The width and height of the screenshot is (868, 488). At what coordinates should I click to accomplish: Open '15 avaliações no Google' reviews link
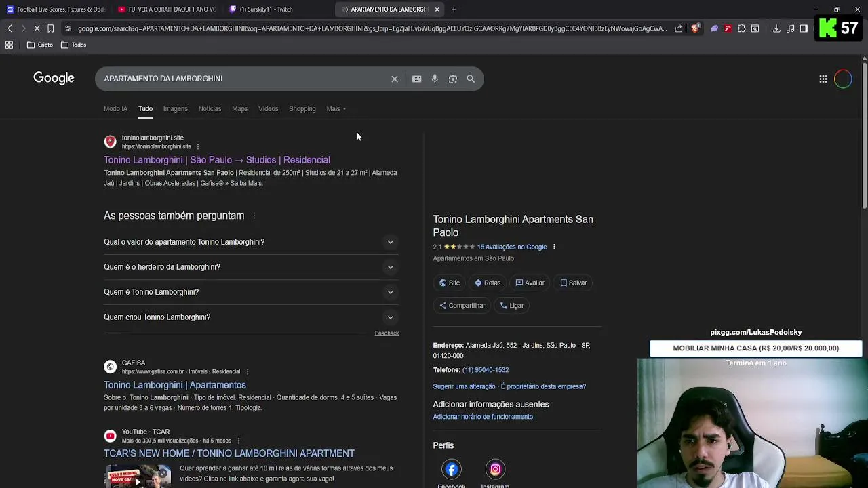pos(511,247)
